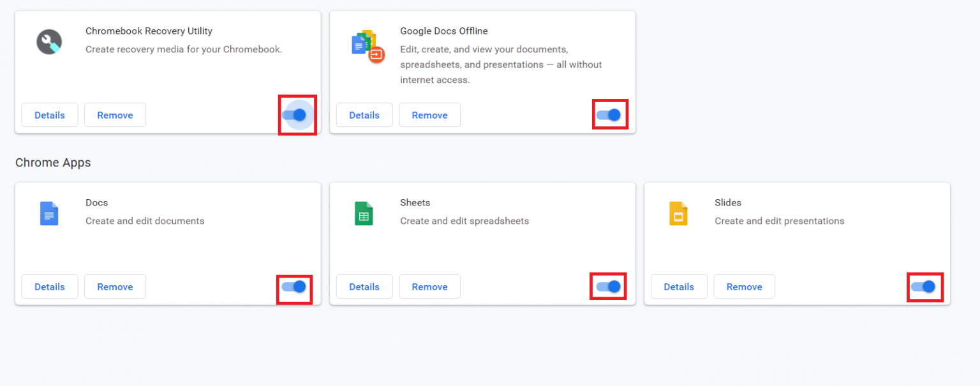Image resolution: width=980 pixels, height=386 pixels.
Task: Click the blue Docs app icon
Action: [x=49, y=214]
